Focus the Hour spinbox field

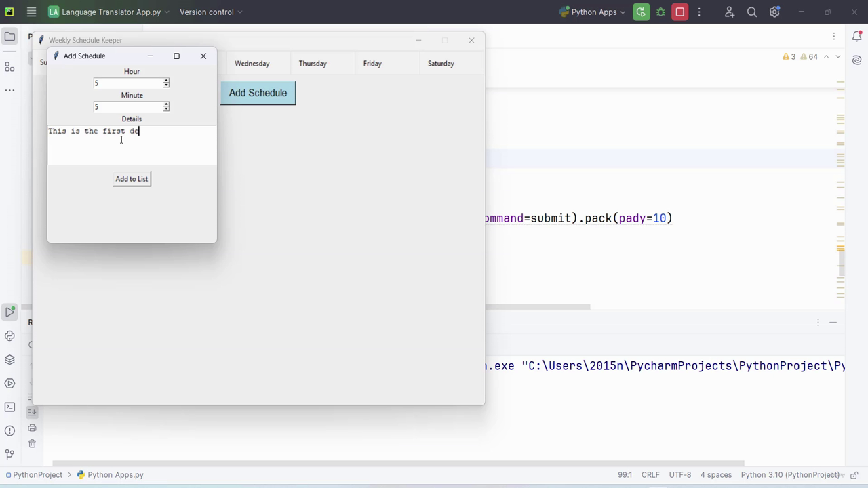[128, 83]
